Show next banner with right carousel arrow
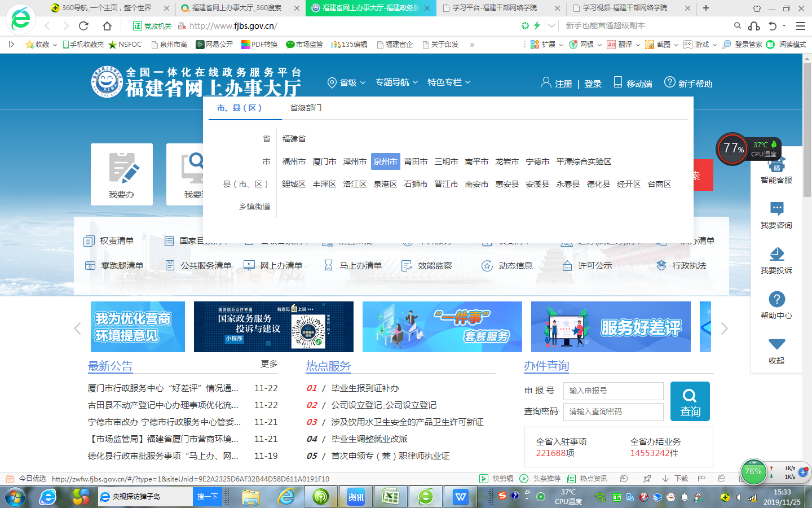This screenshot has height=508, width=812. tap(725, 329)
